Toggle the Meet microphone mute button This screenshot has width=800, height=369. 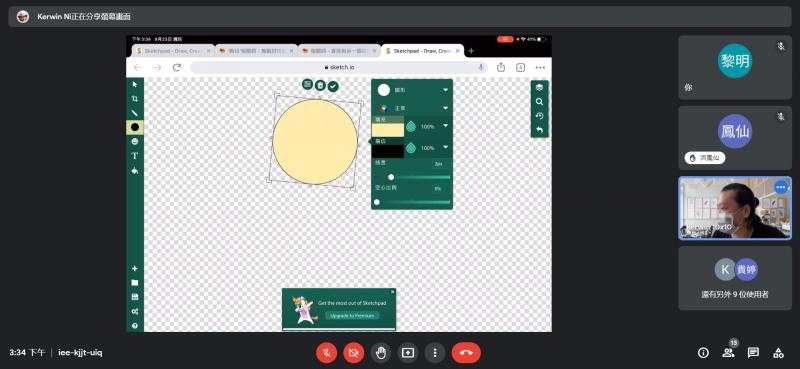pos(327,353)
